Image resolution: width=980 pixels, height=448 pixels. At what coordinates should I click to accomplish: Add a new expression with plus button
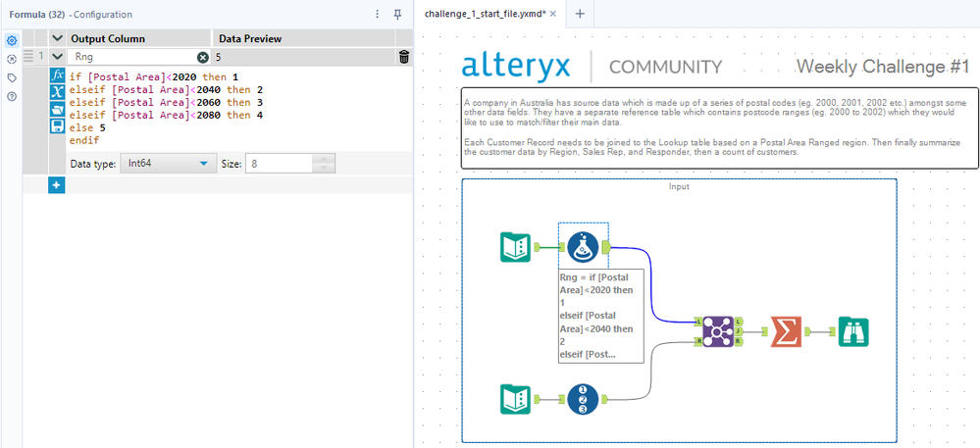tap(56, 185)
